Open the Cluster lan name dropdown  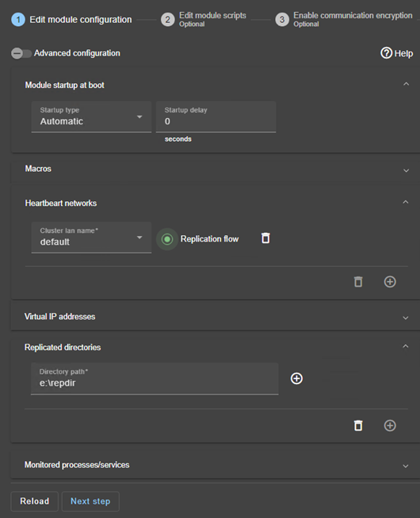click(91, 238)
